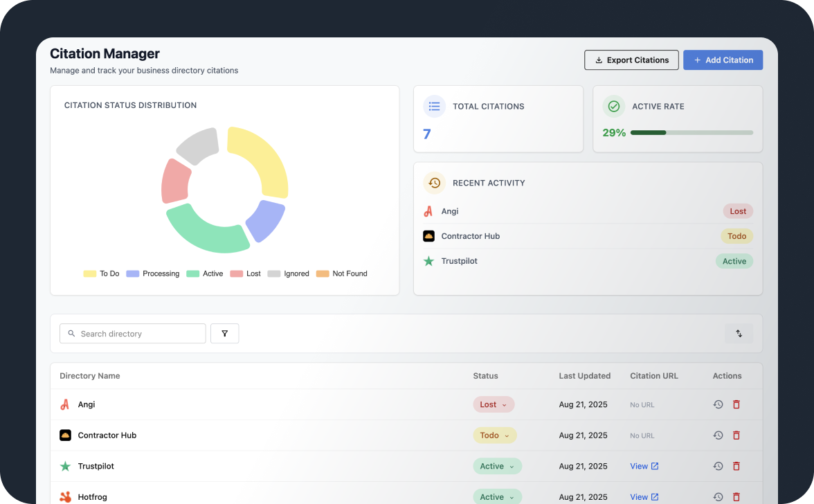Open history for Angi row
Image resolution: width=814 pixels, height=504 pixels.
click(718, 404)
